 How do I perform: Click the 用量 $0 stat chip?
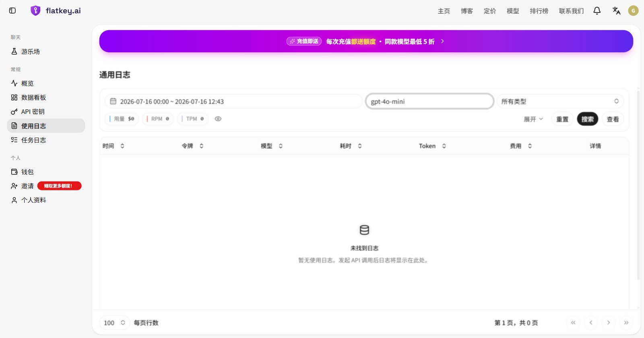point(122,119)
